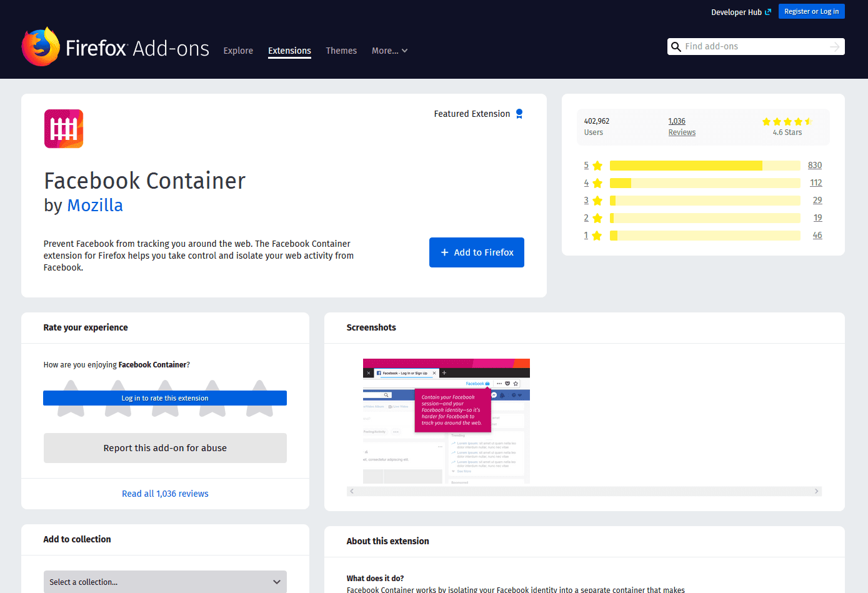Screen dimensions: 868x593
Task: Click the 5-star rating bar
Action: coord(705,166)
